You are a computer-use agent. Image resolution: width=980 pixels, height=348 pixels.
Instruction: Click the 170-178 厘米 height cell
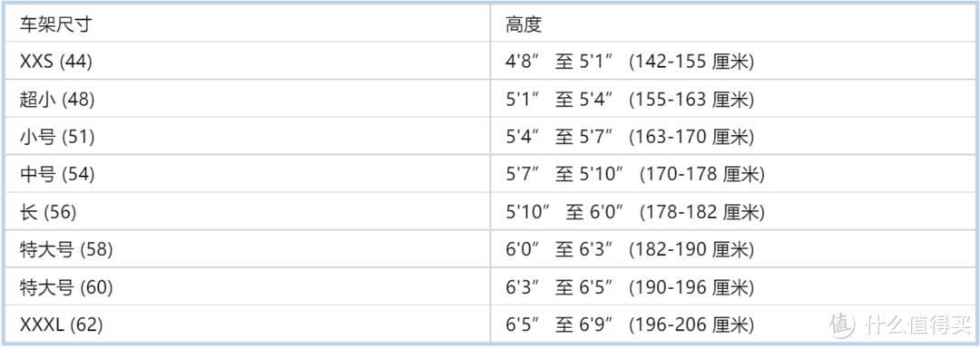click(x=732, y=174)
